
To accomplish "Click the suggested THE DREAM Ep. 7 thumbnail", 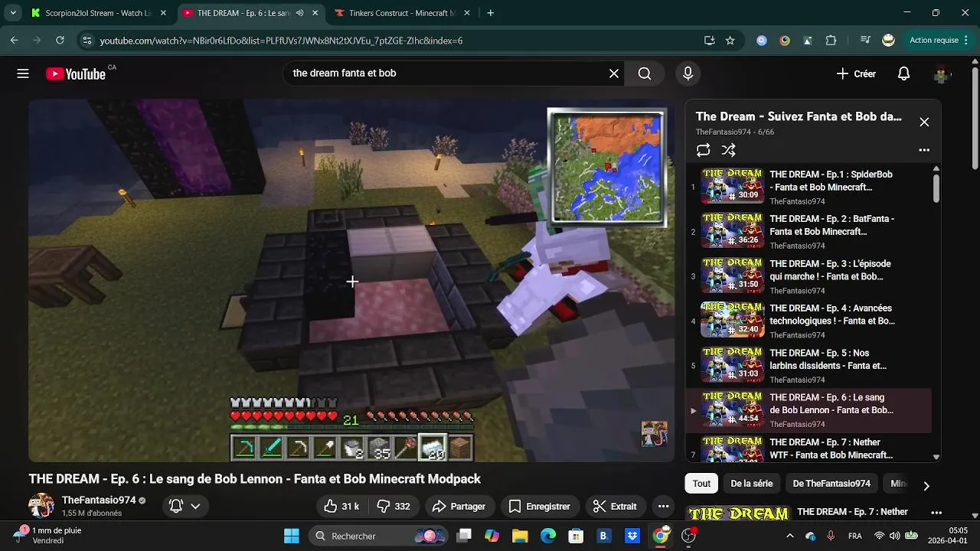I will [x=738, y=513].
